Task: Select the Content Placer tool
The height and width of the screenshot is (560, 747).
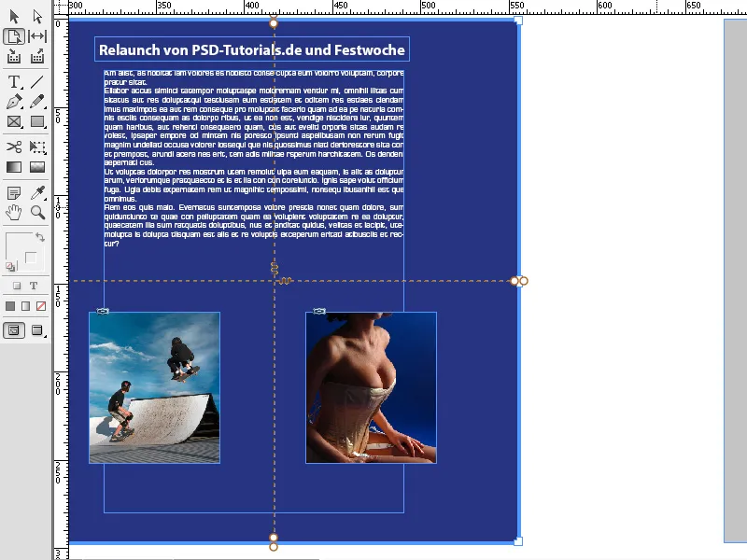Action: click(37, 57)
